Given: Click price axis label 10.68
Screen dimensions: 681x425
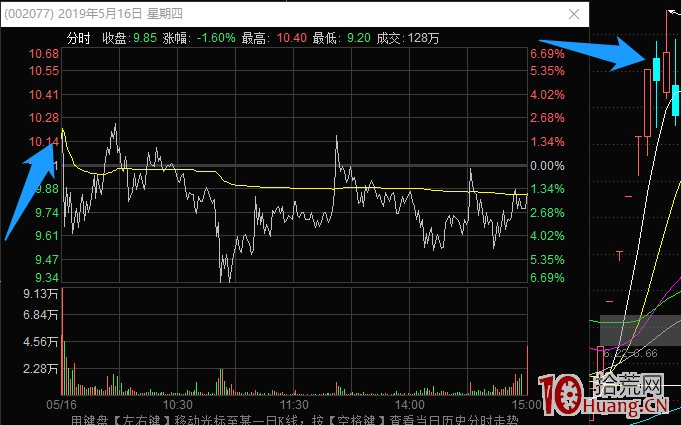Looking at the screenshot, I should (44, 54).
